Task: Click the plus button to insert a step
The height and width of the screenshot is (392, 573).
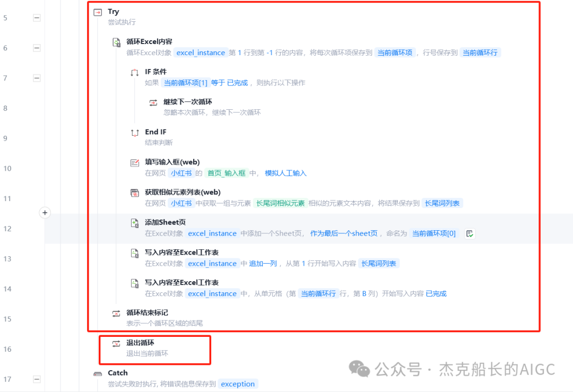Action: point(45,213)
